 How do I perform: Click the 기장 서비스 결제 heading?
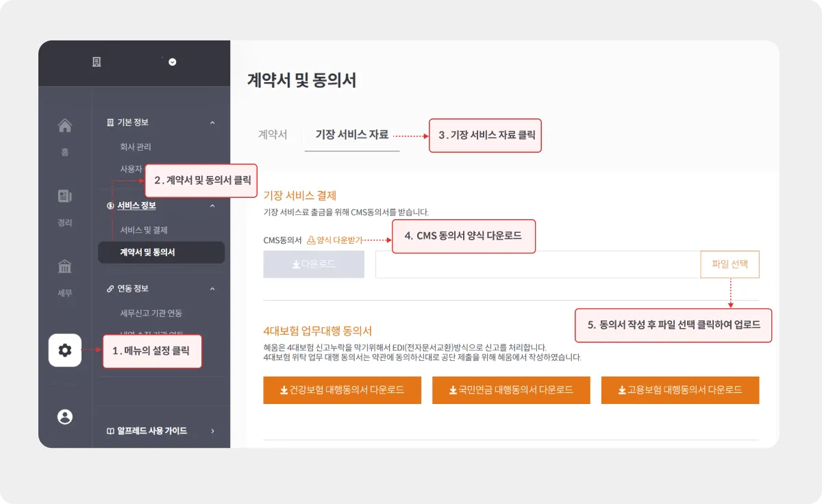point(300,195)
